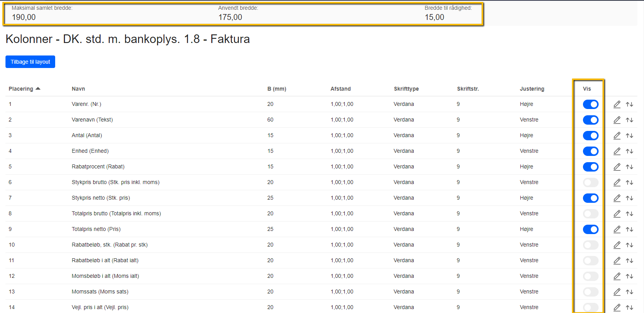The width and height of the screenshot is (644, 313).
Task: Disable Vis toggle for Varenr. (Nr.)
Action: tap(590, 104)
